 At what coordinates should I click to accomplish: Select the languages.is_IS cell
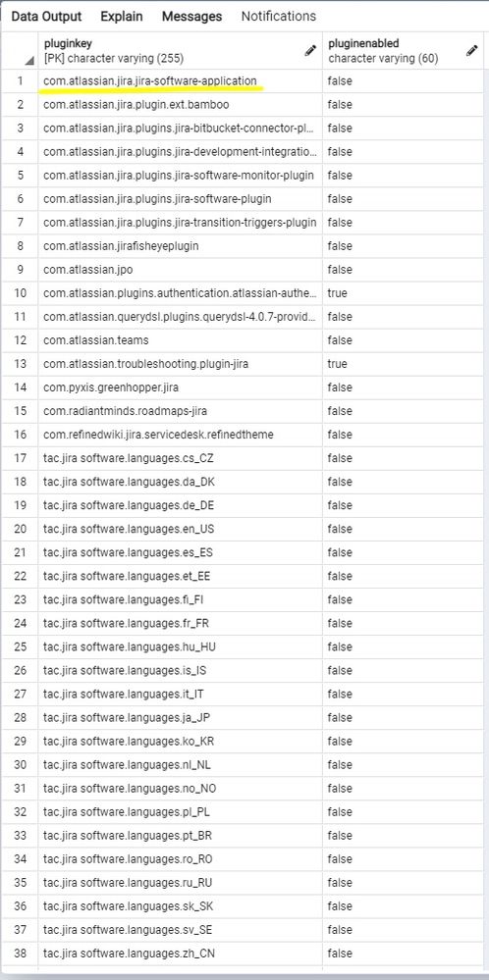tap(180, 671)
